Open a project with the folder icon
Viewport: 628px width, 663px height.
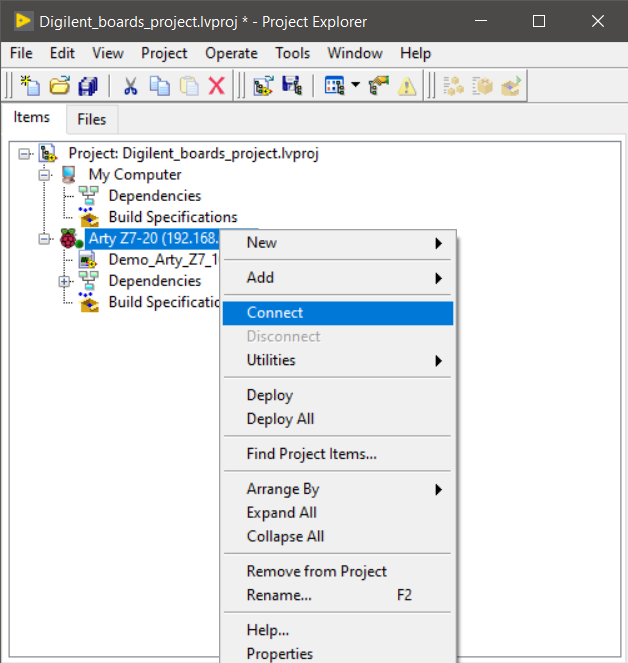(60, 86)
